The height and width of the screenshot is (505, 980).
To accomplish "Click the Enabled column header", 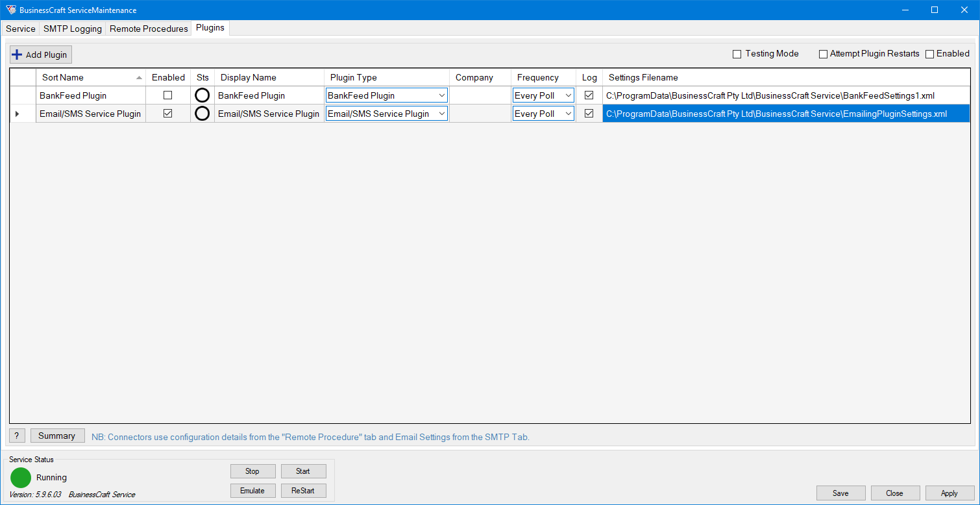I will (x=168, y=77).
